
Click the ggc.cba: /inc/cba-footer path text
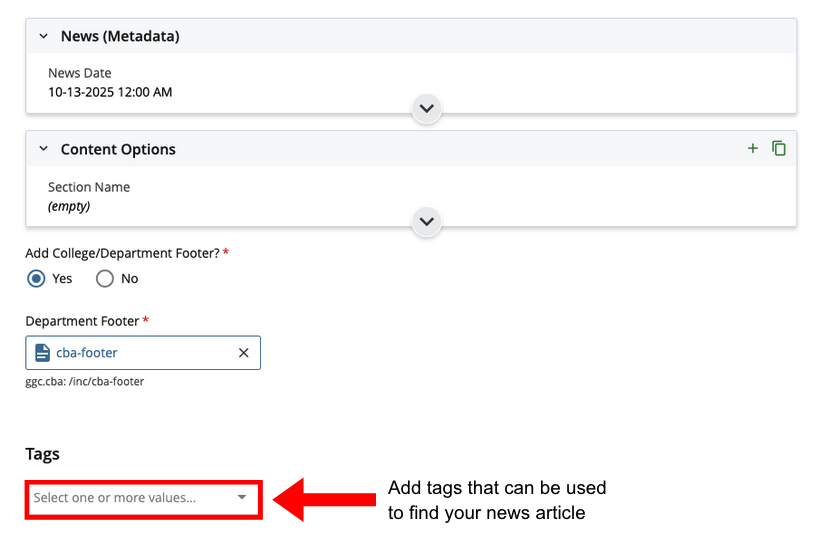click(84, 381)
